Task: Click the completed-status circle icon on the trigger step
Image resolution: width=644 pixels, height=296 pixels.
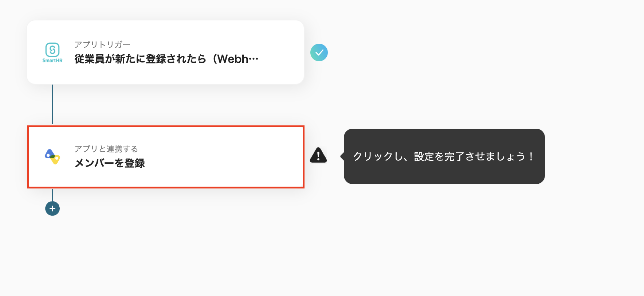Action: [319, 52]
